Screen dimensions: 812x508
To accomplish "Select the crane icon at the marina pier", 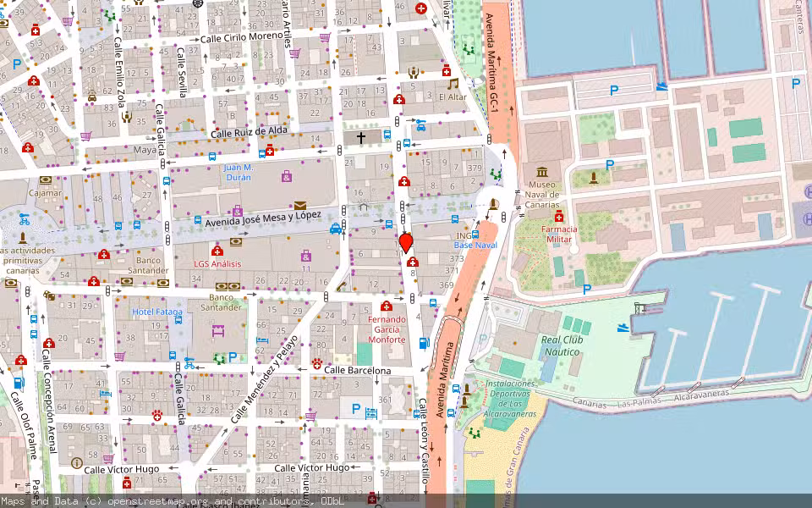I will (640, 308).
